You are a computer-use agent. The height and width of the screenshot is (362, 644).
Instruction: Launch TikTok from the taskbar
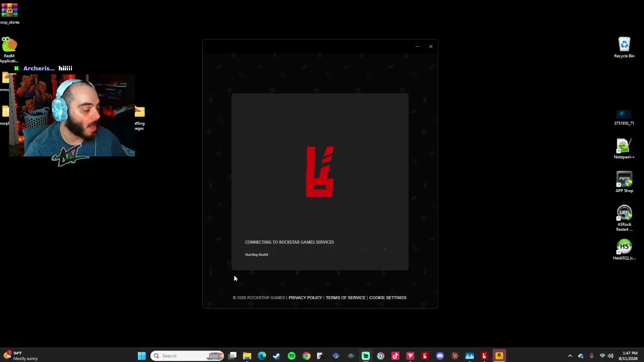click(395, 356)
